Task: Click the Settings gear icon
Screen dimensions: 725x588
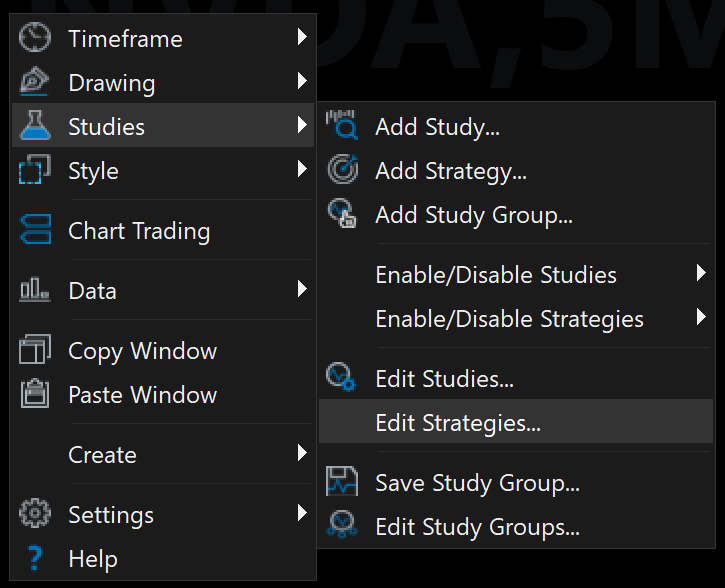Action: click(x=35, y=513)
